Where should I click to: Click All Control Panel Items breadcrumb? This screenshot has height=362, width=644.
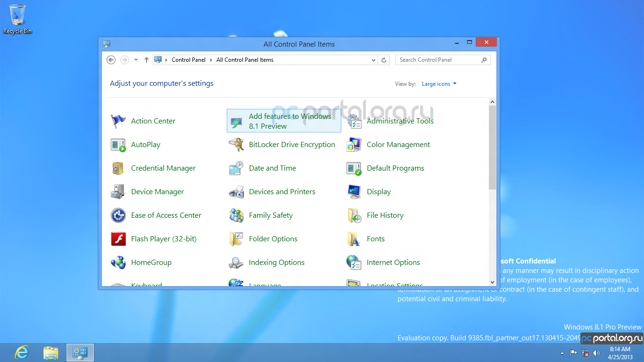coord(245,60)
